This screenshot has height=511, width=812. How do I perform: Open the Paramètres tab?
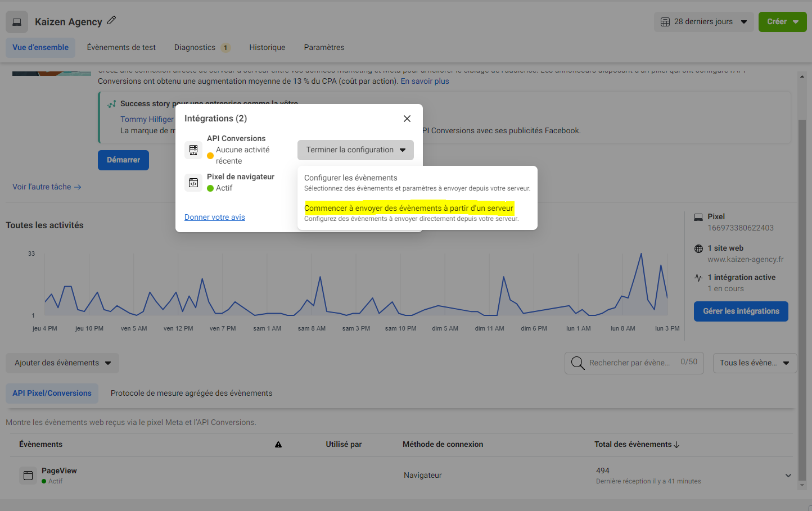point(324,48)
